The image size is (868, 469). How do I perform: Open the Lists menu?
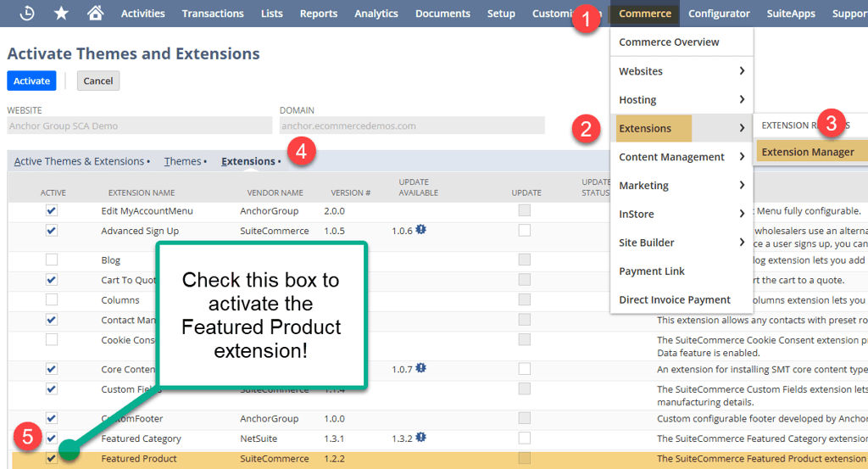coord(272,14)
